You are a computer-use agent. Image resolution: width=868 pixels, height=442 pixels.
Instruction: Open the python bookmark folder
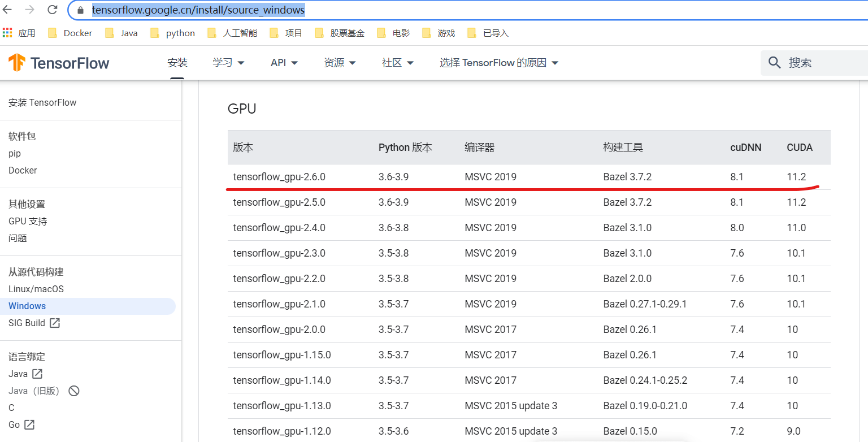(172, 33)
